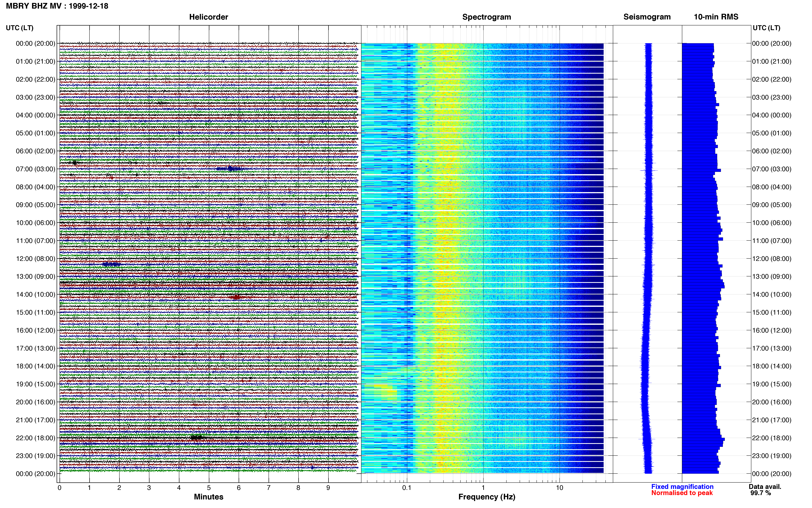Click the Frequency (Hz) axis title
Viewport: 812px width, 508px height.
pyautogui.click(x=487, y=497)
